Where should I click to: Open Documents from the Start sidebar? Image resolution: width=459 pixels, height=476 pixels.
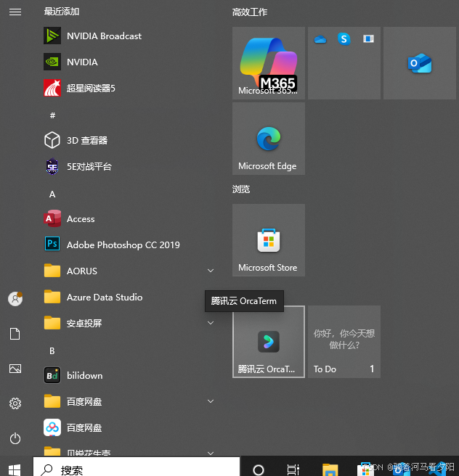pyautogui.click(x=15, y=334)
